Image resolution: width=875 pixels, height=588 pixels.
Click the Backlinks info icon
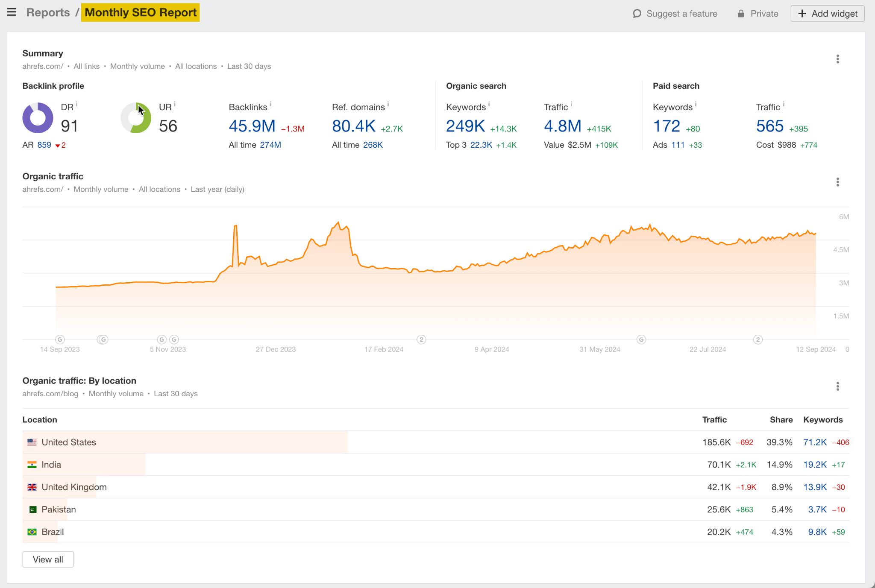(x=271, y=104)
